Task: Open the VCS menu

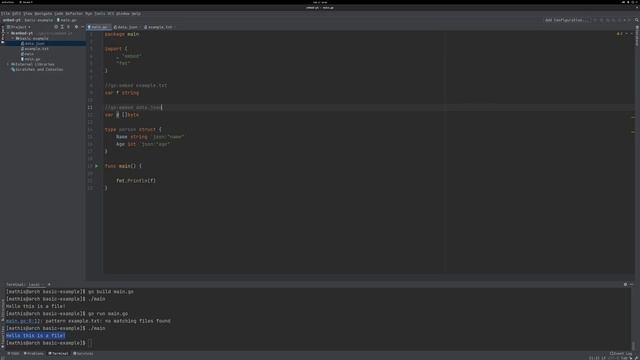Action: (111, 13)
